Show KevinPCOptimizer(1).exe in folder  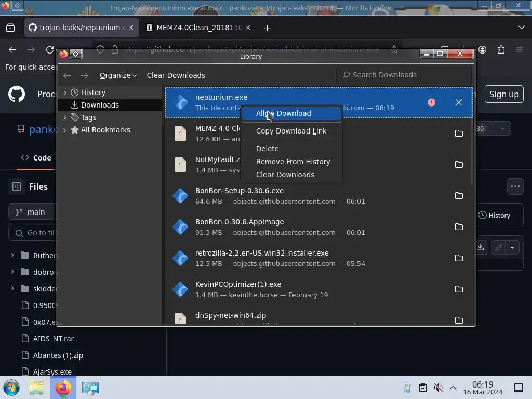[458, 289]
